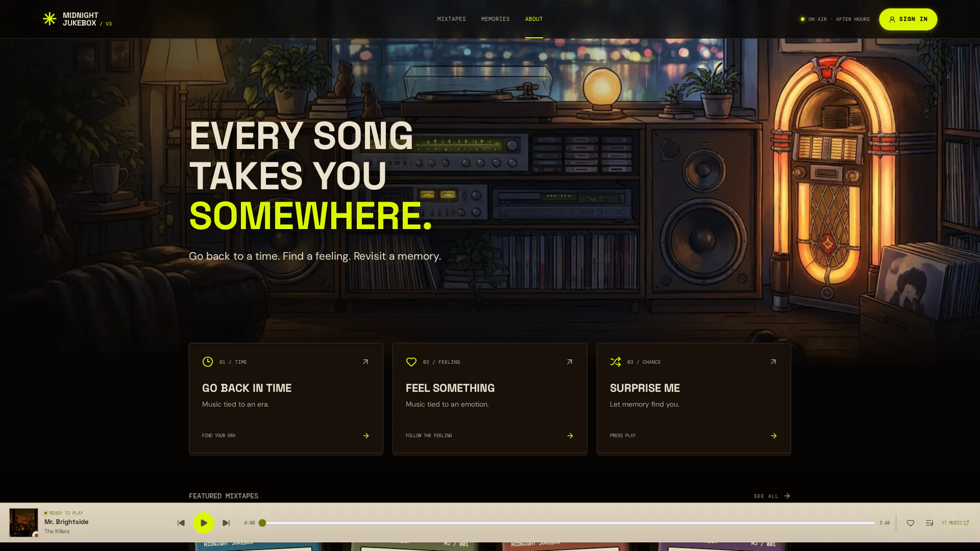Click the arrow beside Find Your Era

click(366, 436)
